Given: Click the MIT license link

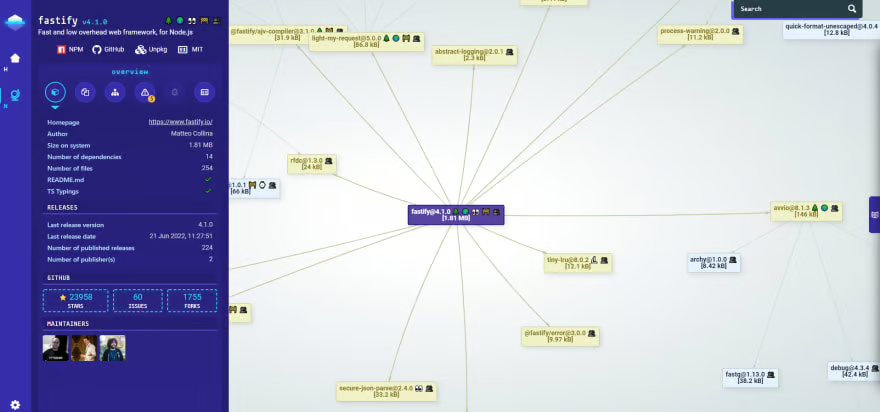Looking at the screenshot, I should click(x=190, y=49).
